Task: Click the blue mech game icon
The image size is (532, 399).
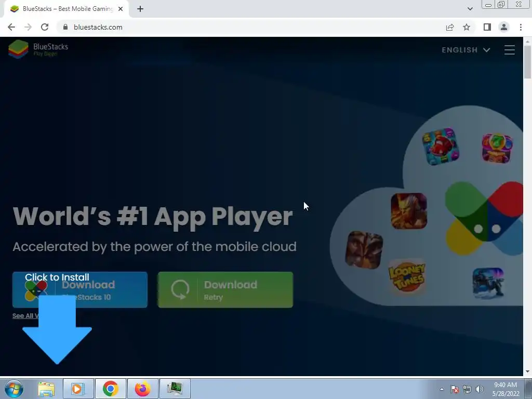Action: coord(488,283)
